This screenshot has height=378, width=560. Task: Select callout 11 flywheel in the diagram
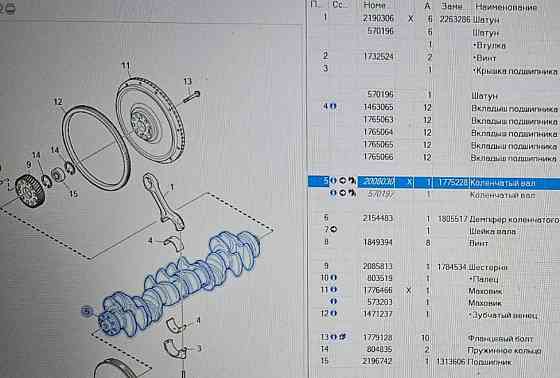(x=126, y=66)
